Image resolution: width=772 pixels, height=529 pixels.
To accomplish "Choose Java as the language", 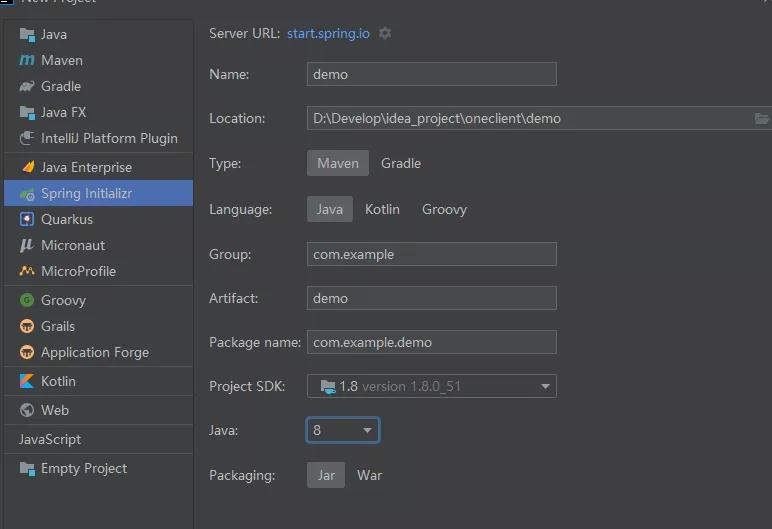I will [x=329, y=209].
